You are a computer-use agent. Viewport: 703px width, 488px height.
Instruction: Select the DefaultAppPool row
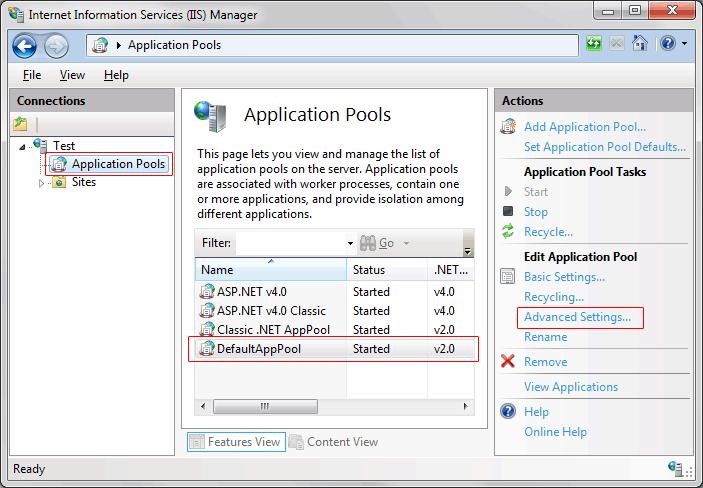tap(259, 349)
